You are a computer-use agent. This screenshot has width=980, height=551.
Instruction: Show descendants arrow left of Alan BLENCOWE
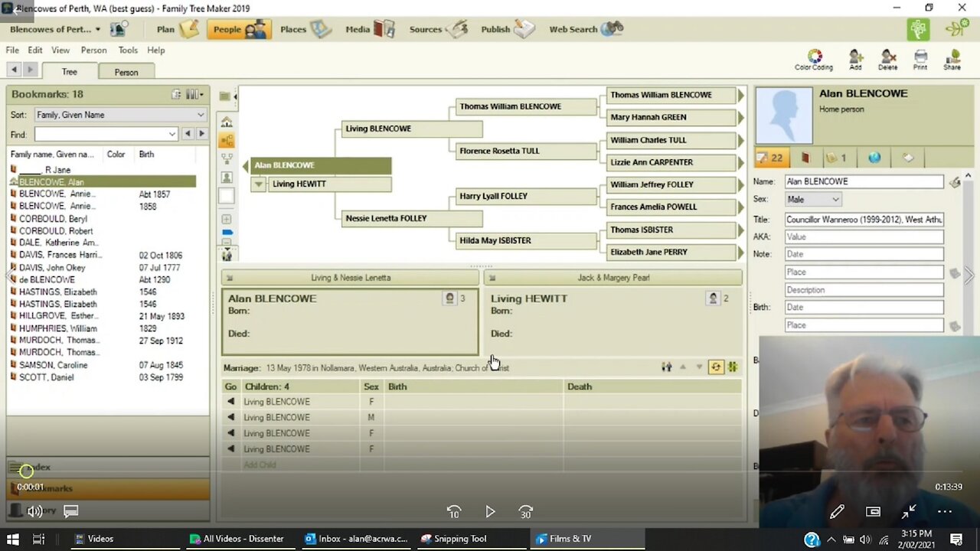click(246, 165)
